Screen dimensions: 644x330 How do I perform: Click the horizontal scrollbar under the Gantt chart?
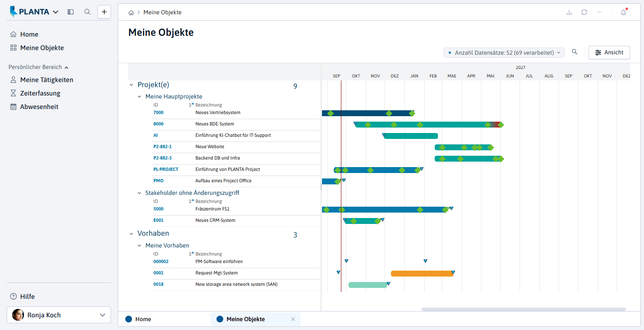523,309
